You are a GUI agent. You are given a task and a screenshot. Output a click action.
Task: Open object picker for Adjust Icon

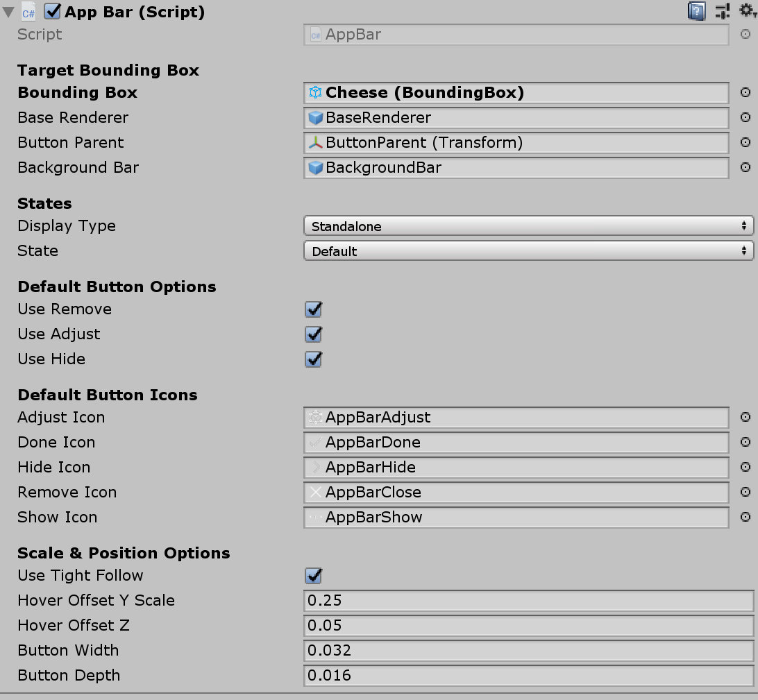pos(746,418)
